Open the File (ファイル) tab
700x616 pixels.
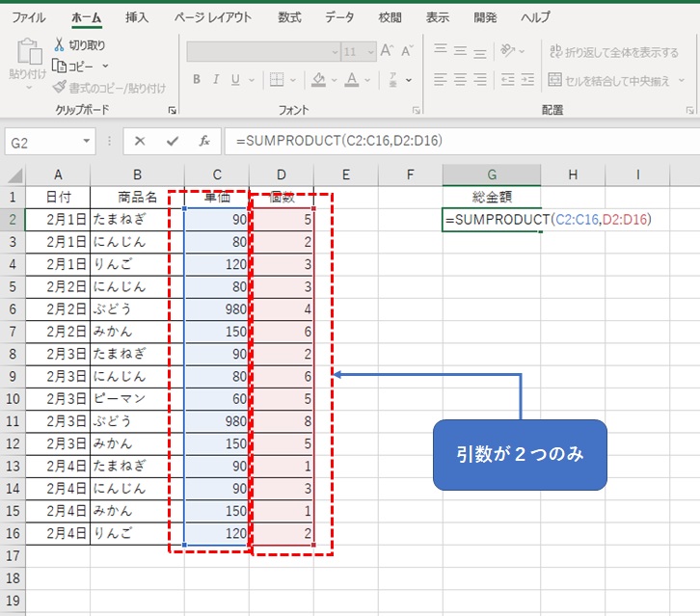(x=28, y=18)
